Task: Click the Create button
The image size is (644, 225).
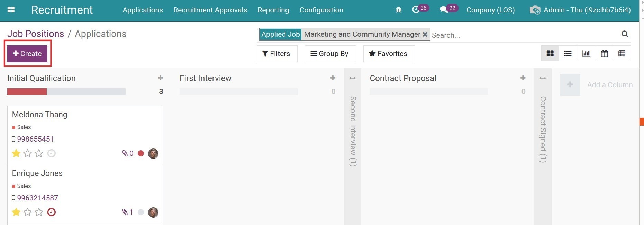Action: (x=27, y=54)
